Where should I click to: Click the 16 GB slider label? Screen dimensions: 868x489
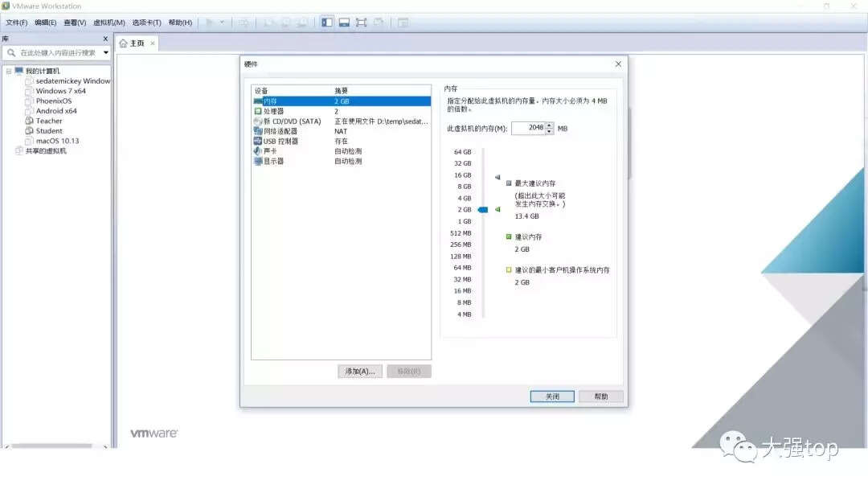pyautogui.click(x=462, y=175)
